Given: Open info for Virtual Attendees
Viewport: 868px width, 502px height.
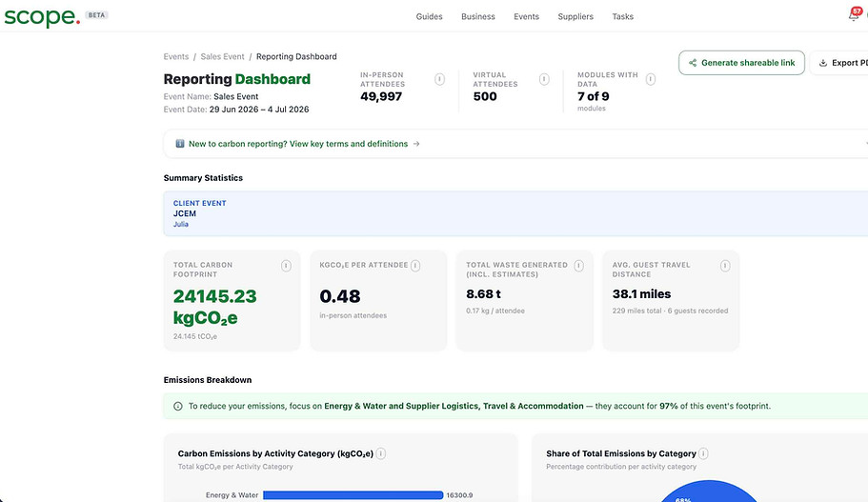Looking at the screenshot, I should click(544, 79).
